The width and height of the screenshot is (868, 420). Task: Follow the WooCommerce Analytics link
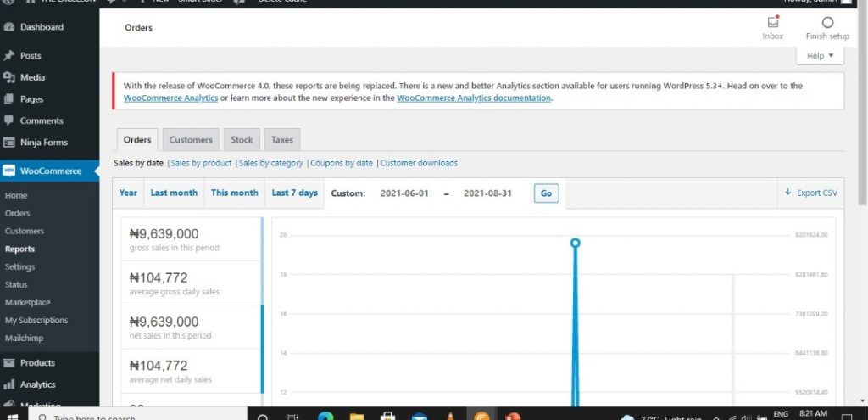click(x=170, y=98)
